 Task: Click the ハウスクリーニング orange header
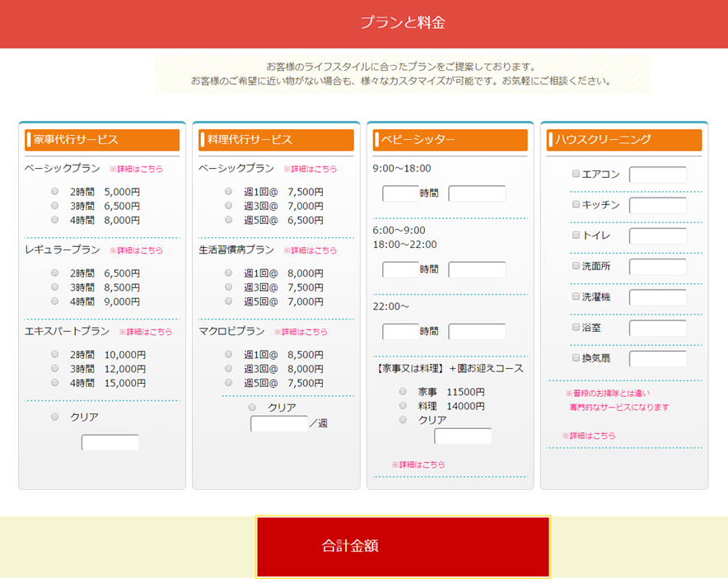[624, 140]
